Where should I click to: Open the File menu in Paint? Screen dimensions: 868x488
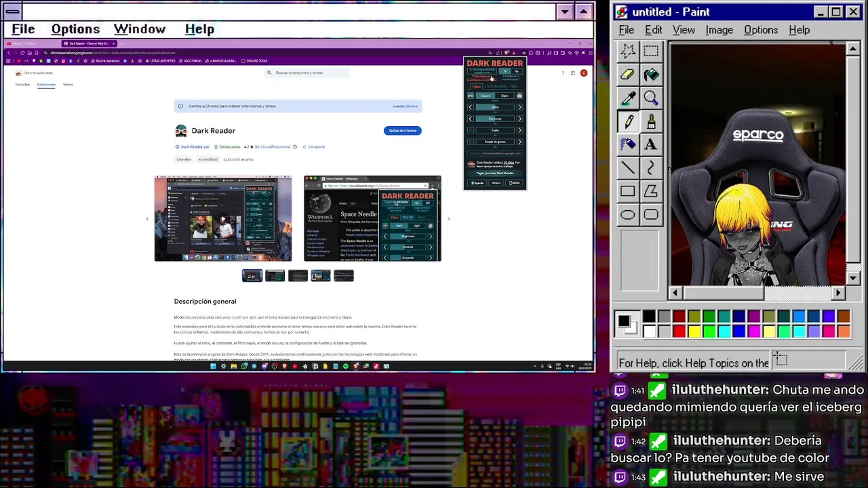pos(627,30)
